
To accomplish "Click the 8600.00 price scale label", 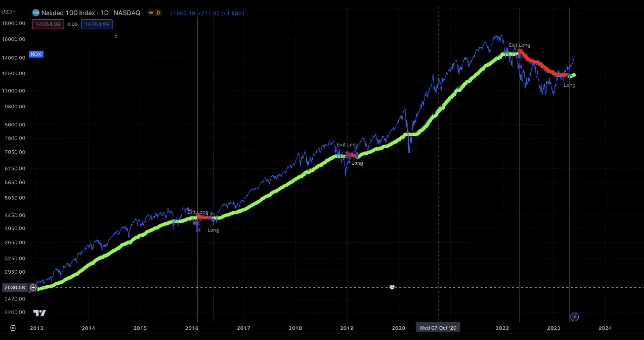I will click(15, 125).
